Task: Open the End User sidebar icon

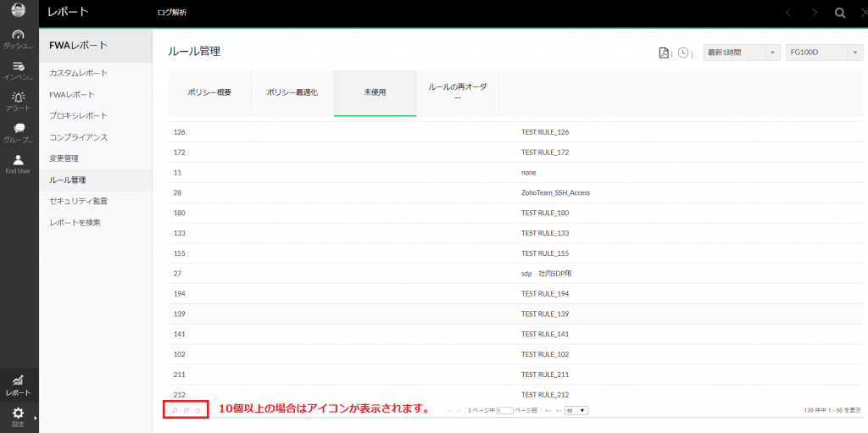Action: tap(19, 160)
